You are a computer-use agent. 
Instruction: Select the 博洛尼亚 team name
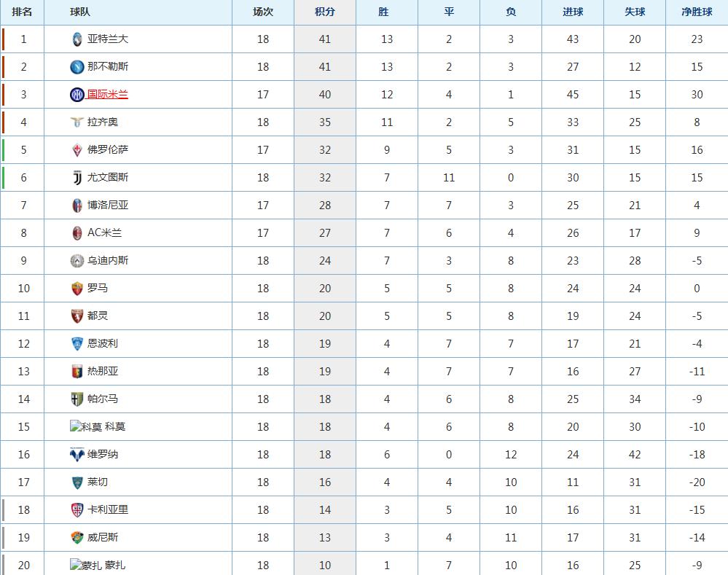coord(108,206)
